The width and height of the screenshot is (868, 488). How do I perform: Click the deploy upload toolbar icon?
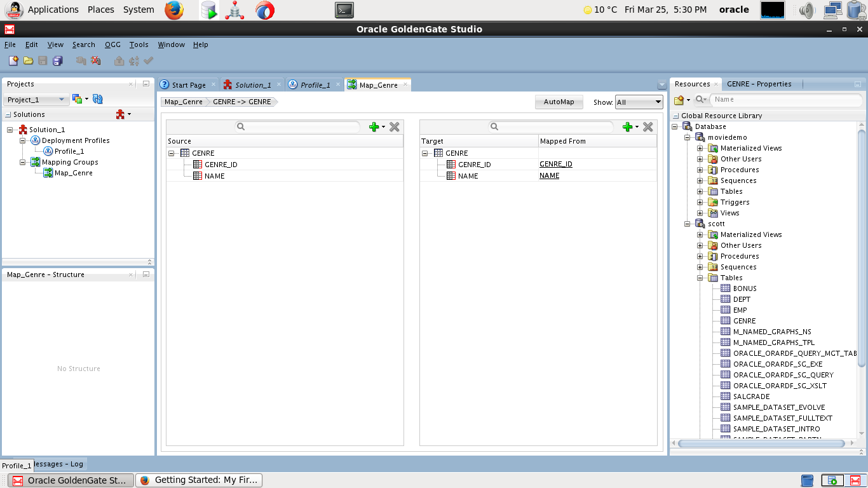[119, 60]
